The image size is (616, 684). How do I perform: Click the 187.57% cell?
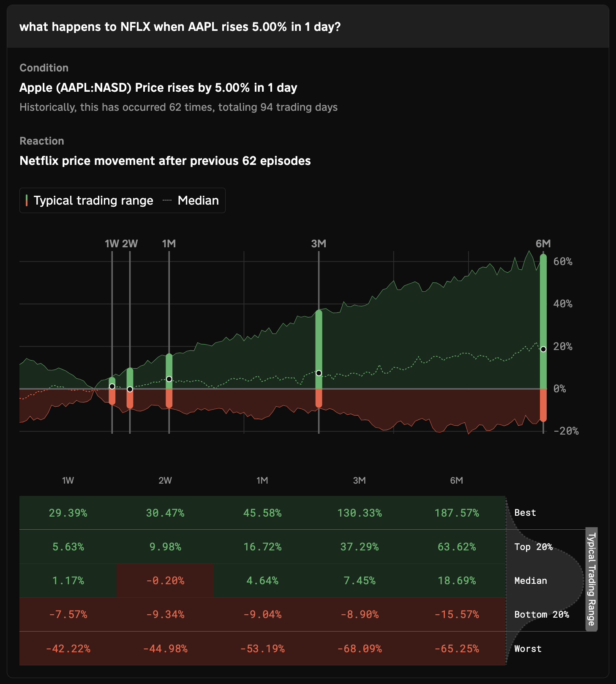[457, 513]
